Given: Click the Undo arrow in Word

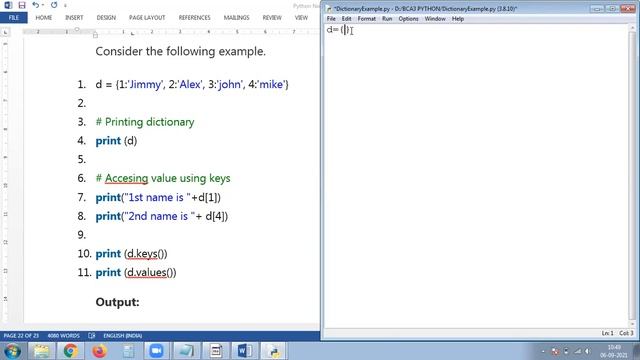Looking at the screenshot, I should coord(36,5).
